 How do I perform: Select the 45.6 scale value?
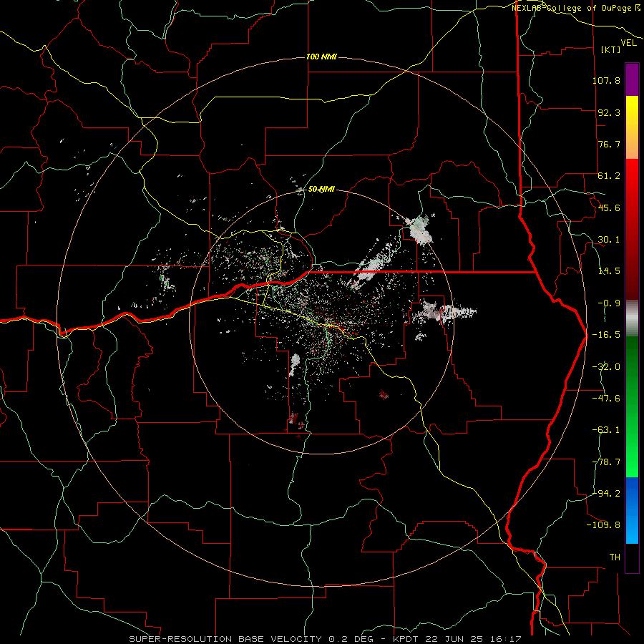[609, 208]
